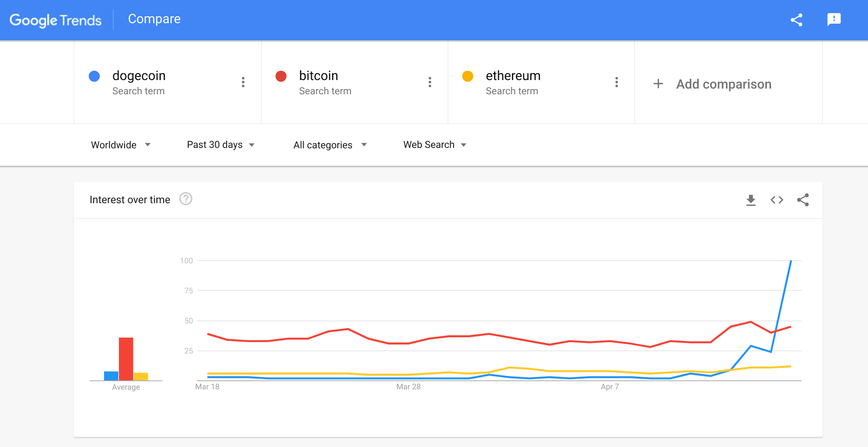The height and width of the screenshot is (447, 868).
Task: Click the blue dogecoin color dot
Action: click(94, 76)
